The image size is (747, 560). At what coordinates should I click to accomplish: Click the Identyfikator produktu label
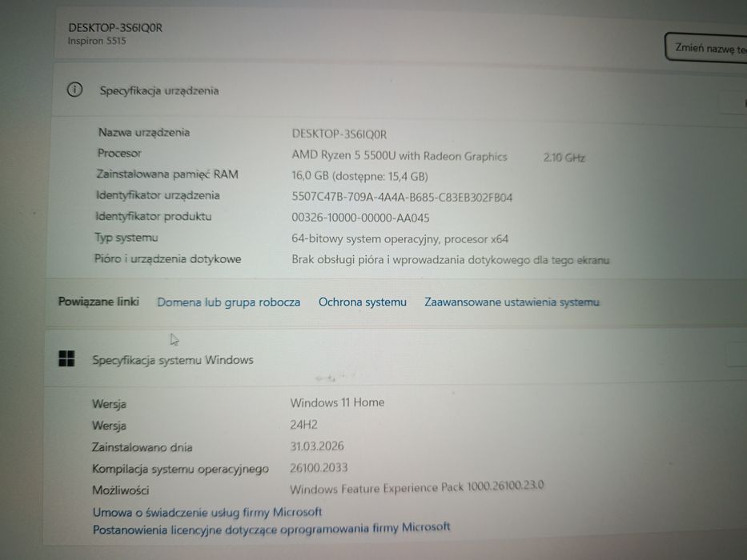coord(154,216)
